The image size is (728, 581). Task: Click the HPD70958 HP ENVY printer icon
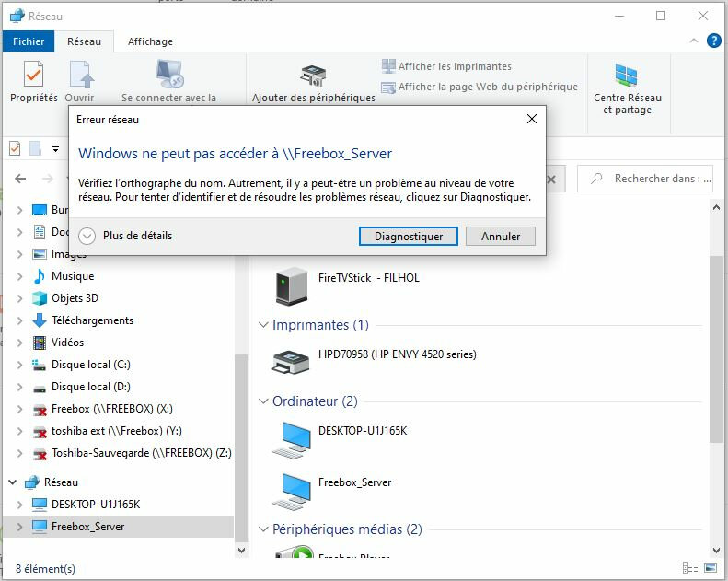[290, 362]
